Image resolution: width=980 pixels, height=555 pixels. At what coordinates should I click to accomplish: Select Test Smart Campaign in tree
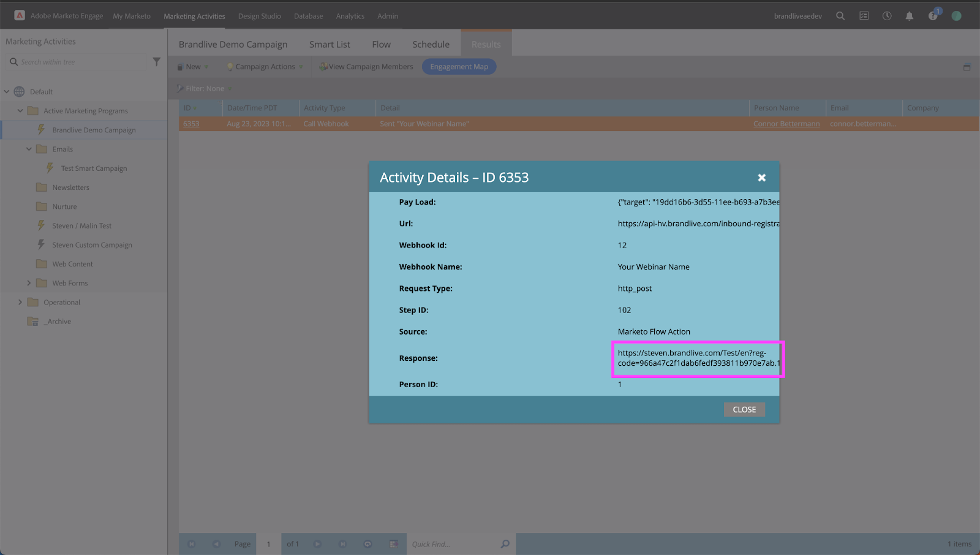pyautogui.click(x=94, y=168)
